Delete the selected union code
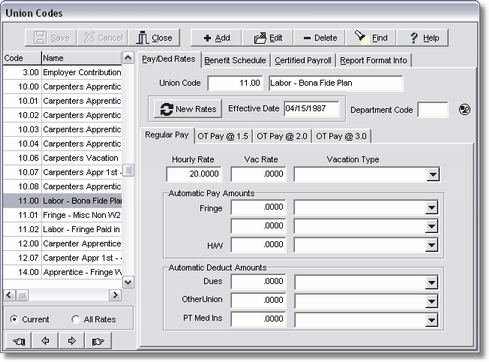489x362 pixels. (320, 38)
